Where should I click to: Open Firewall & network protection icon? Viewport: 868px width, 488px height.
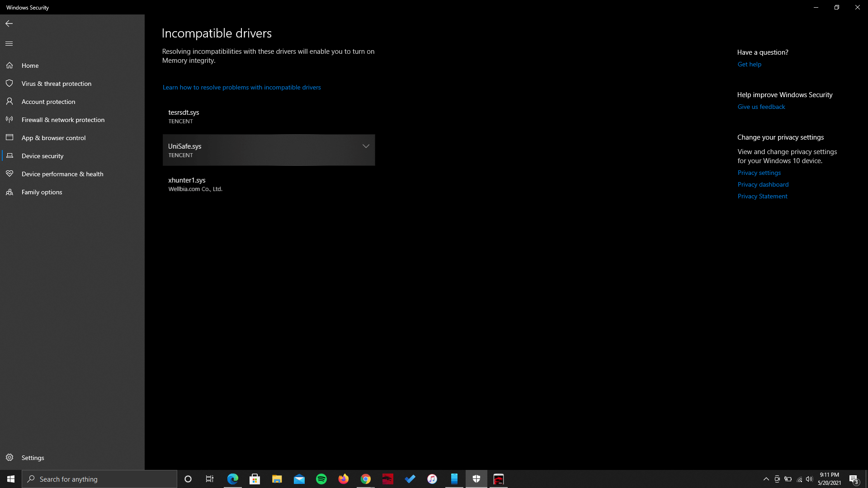(8, 120)
